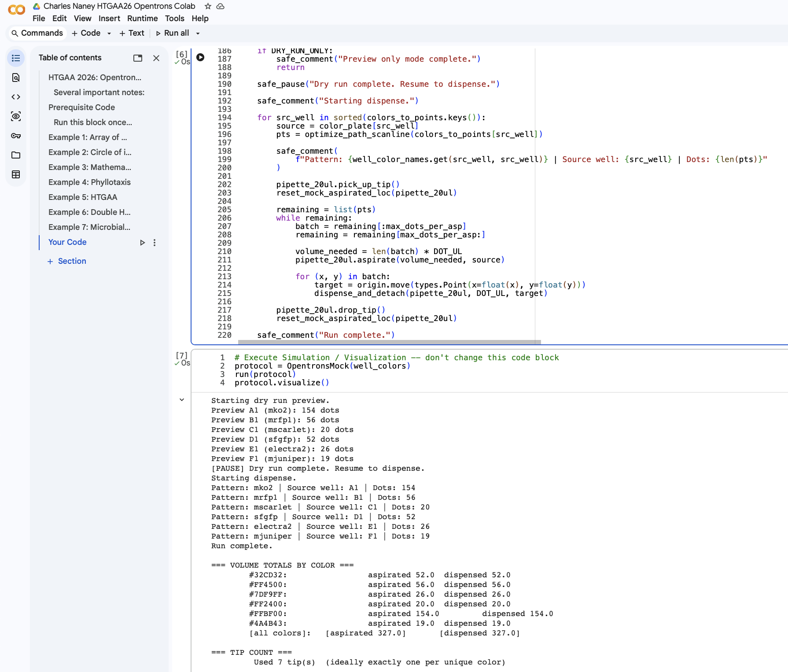This screenshot has width=788, height=672.
Task: Open the dropdown arrow next to Code
Action: pos(109,33)
